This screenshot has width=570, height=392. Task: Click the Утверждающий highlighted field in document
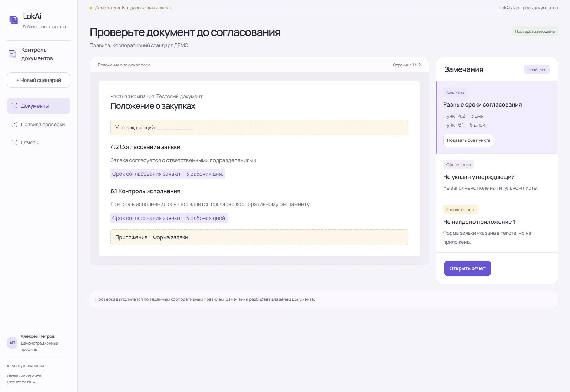coord(259,128)
